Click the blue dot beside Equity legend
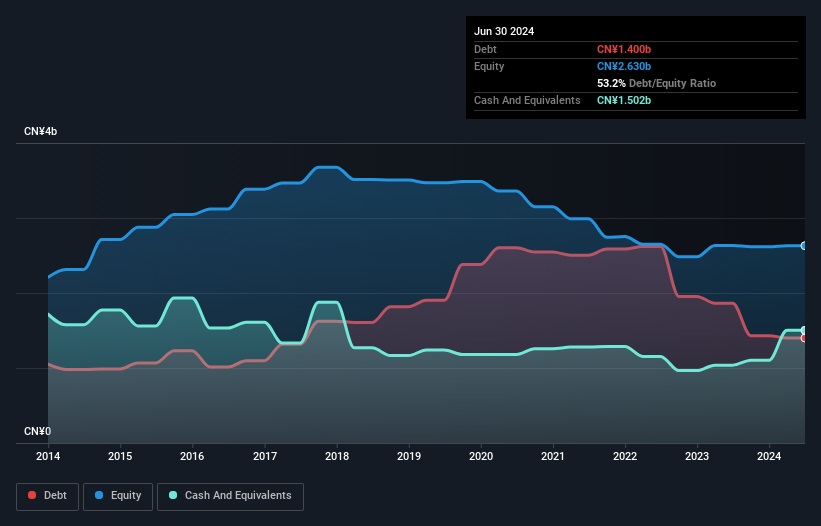This screenshot has height=526, width=821. (101, 496)
